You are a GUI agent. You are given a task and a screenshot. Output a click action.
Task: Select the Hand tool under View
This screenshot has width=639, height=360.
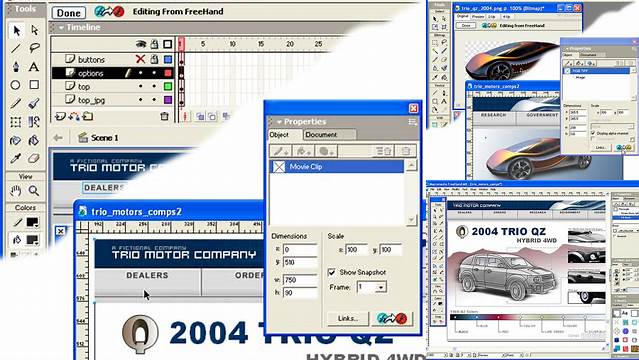[x=15, y=190]
